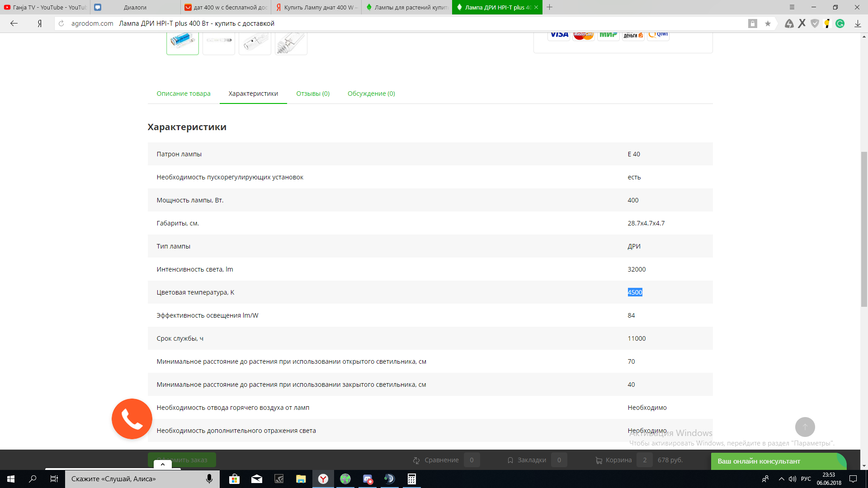This screenshot has width=868, height=488.
Task: Select the first blue lamp thumbnail
Action: coord(183,42)
